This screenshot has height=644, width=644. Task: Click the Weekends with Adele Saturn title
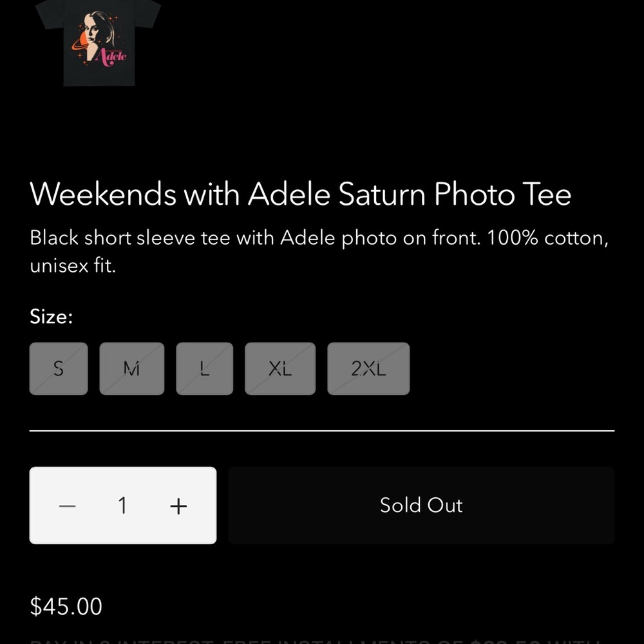[x=301, y=194]
